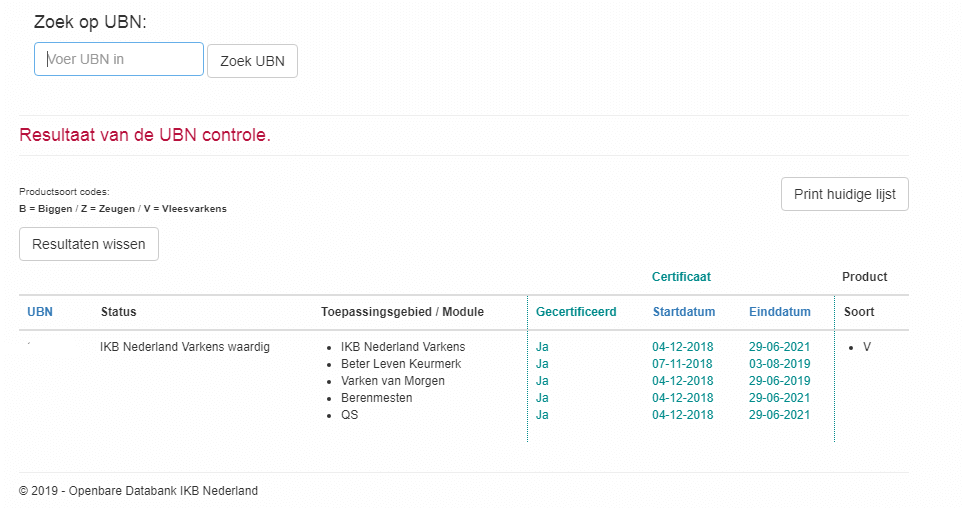Select 'QS' module item
Image resolution: width=969 pixels, height=508 pixels.
coord(350,415)
